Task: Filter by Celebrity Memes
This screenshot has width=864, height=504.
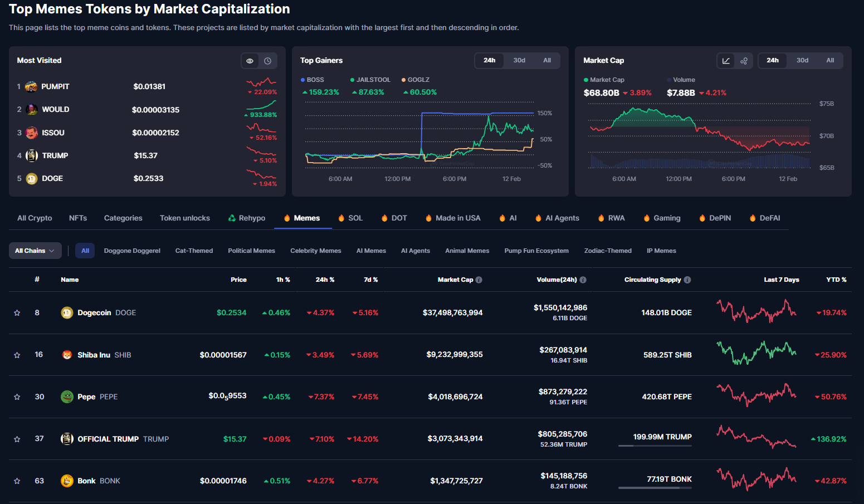Action: point(316,251)
